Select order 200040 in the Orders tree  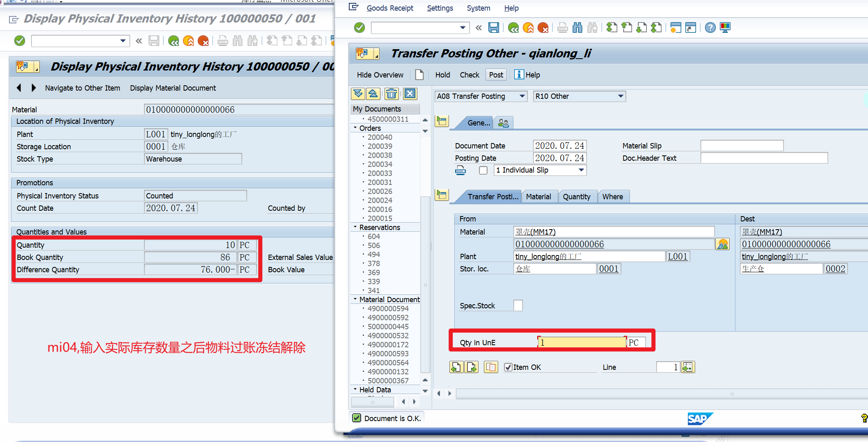(380, 137)
